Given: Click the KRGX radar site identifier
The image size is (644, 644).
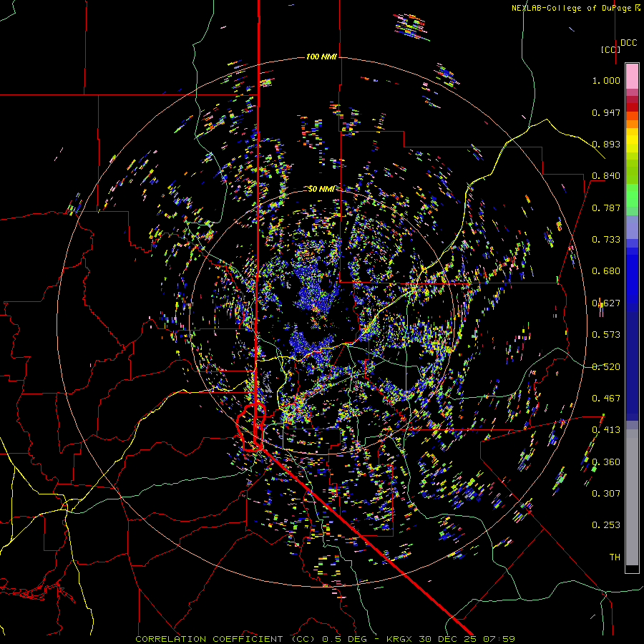Looking at the screenshot, I should pos(400,639).
